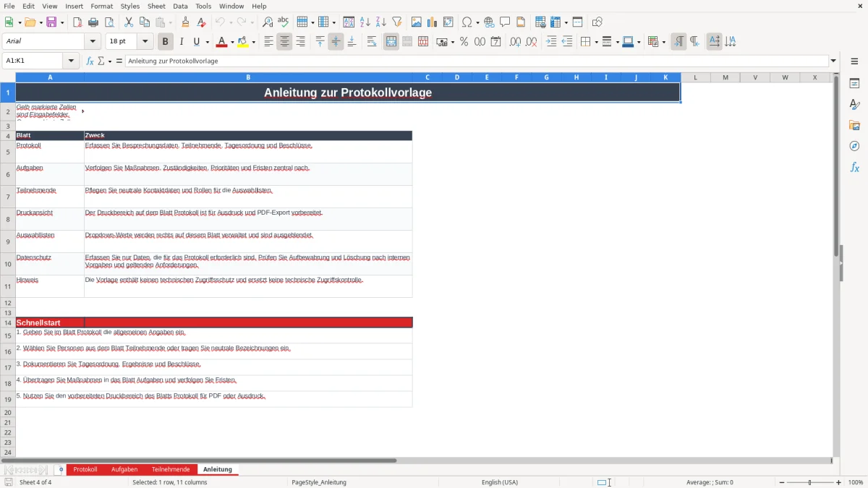
Task: Cut the selection with the scissors icon
Action: pyautogui.click(x=129, y=22)
